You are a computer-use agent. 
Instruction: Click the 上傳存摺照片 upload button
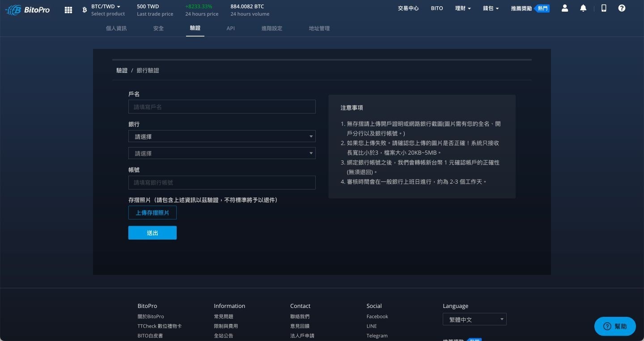152,212
